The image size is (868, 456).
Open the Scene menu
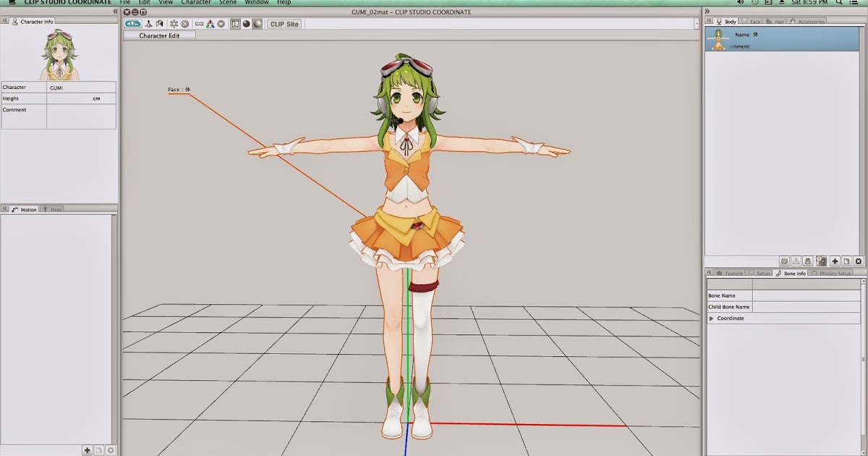(229, 2)
